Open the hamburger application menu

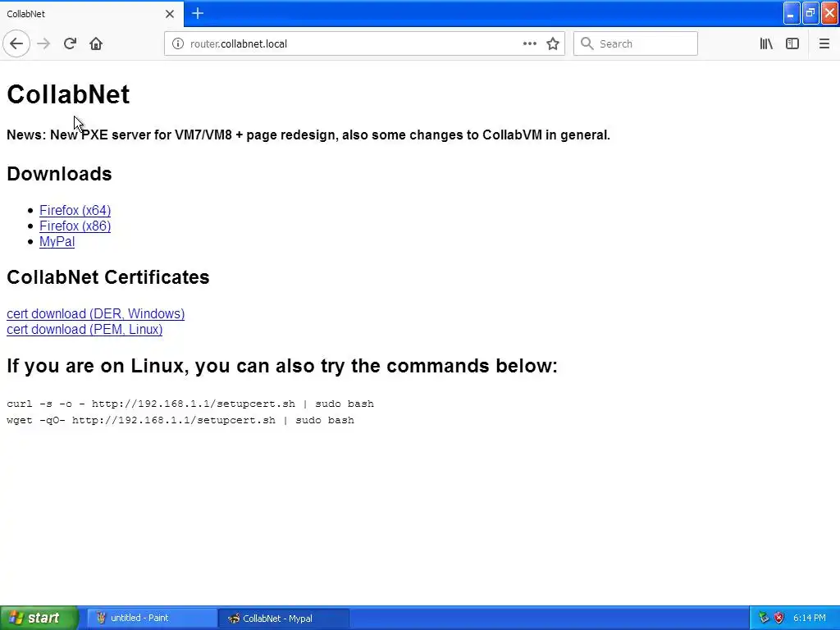point(824,44)
